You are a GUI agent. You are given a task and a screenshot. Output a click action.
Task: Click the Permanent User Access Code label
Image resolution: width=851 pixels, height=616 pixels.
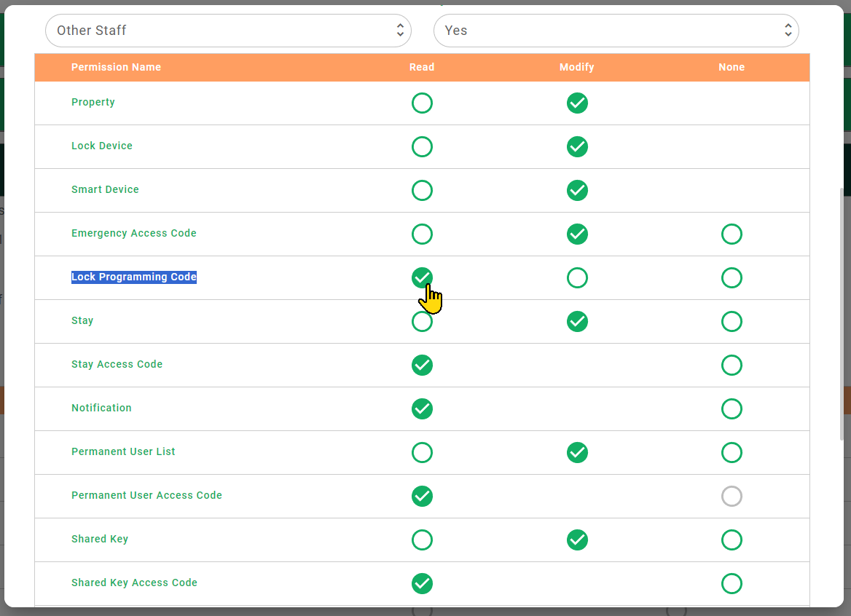(x=146, y=495)
